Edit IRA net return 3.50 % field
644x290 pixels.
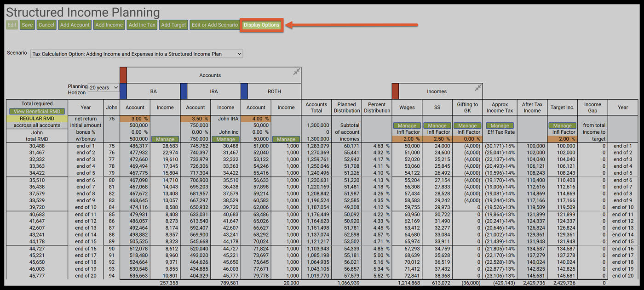click(195, 119)
